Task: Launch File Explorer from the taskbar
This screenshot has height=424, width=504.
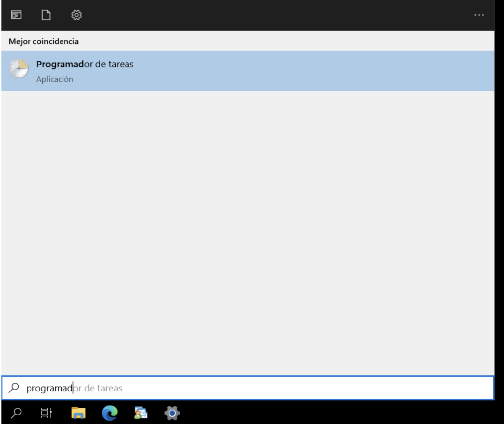Action: [x=78, y=413]
